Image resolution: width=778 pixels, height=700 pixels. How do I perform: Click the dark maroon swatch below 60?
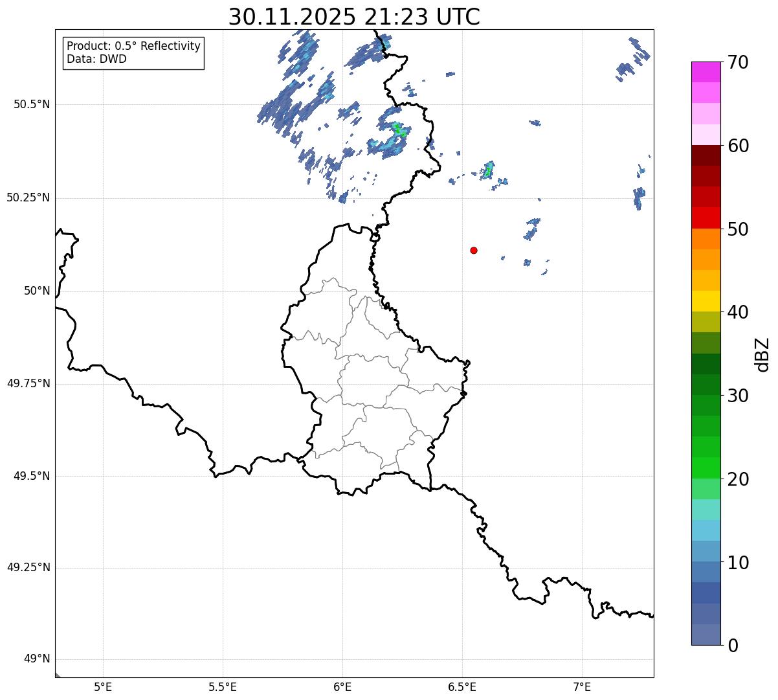(x=706, y=155)
